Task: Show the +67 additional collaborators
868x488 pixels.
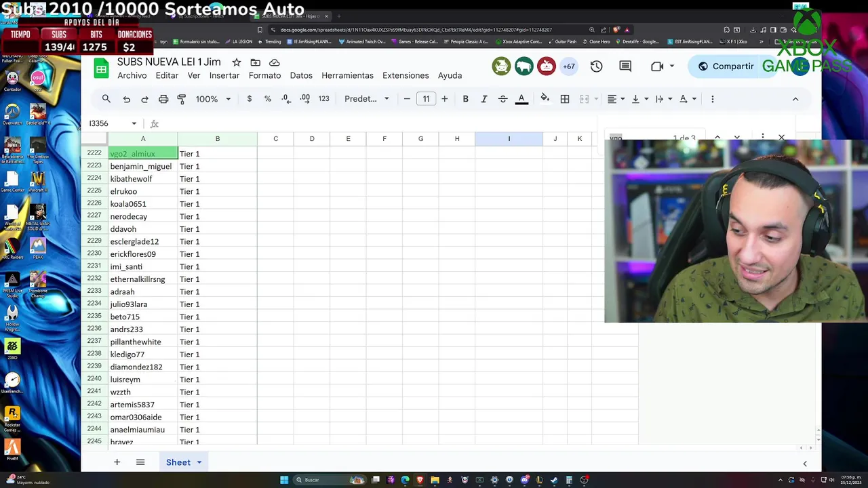Action: point(568,66)
